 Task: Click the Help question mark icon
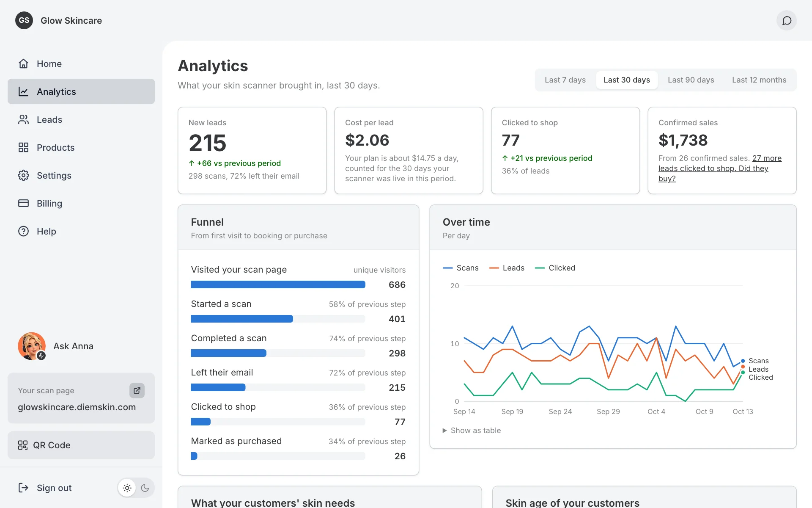23,231
